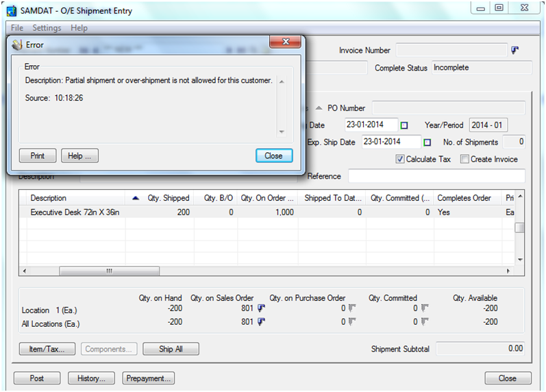Screen dimensions: 546x392
Task: Open the Help menu
Action: pos(79,28)
